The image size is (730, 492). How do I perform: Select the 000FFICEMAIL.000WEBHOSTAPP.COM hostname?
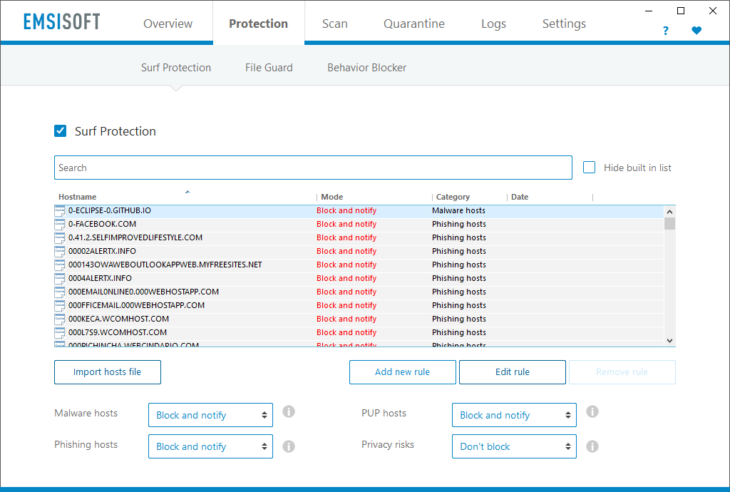coord(136,305)
